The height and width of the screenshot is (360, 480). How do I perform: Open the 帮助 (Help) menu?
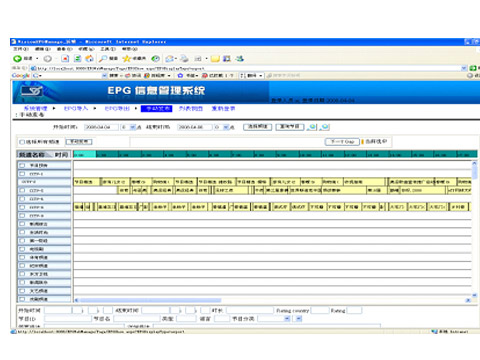[129, 49]
